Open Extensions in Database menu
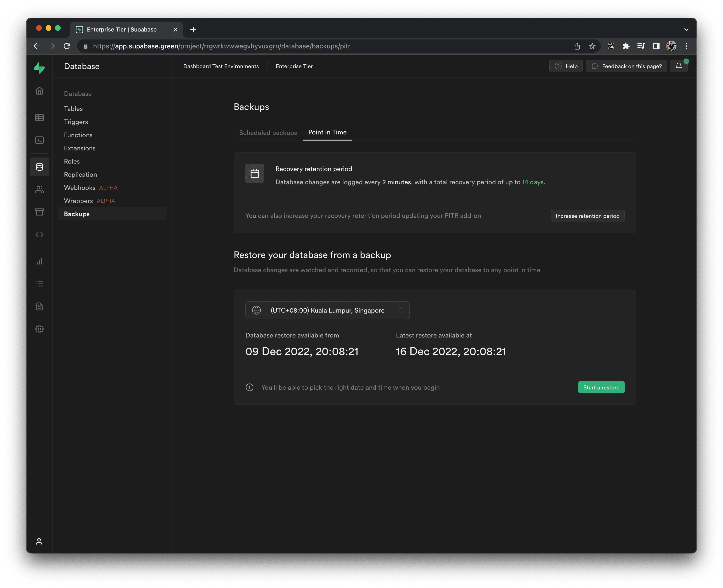 80,148
